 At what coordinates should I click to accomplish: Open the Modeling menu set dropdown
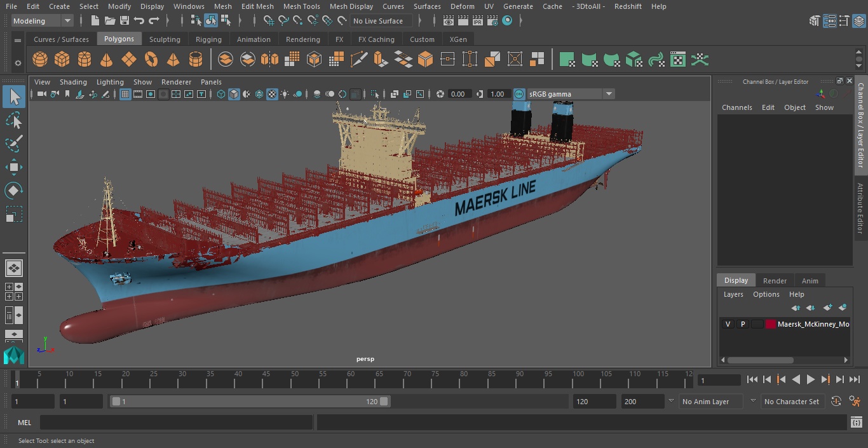43,21
